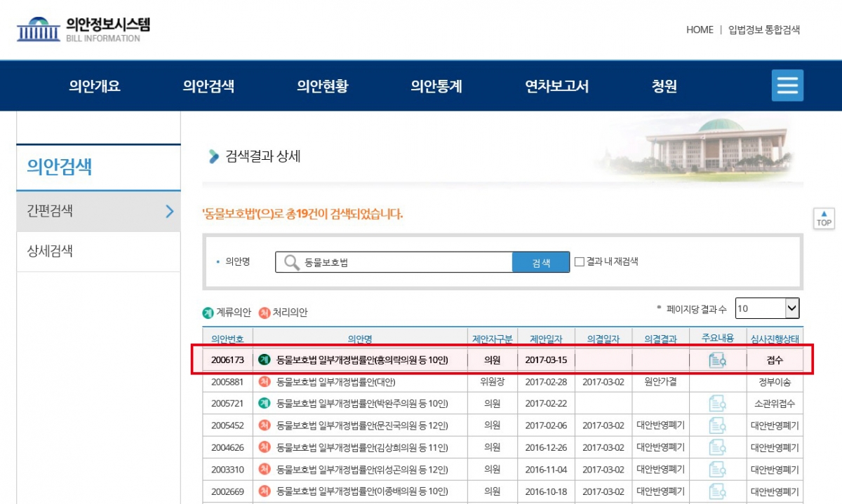Click status icon beside 대안 bill title
Image resolution: width=842 pixels, height=504 pixels.
click(265, 381)
